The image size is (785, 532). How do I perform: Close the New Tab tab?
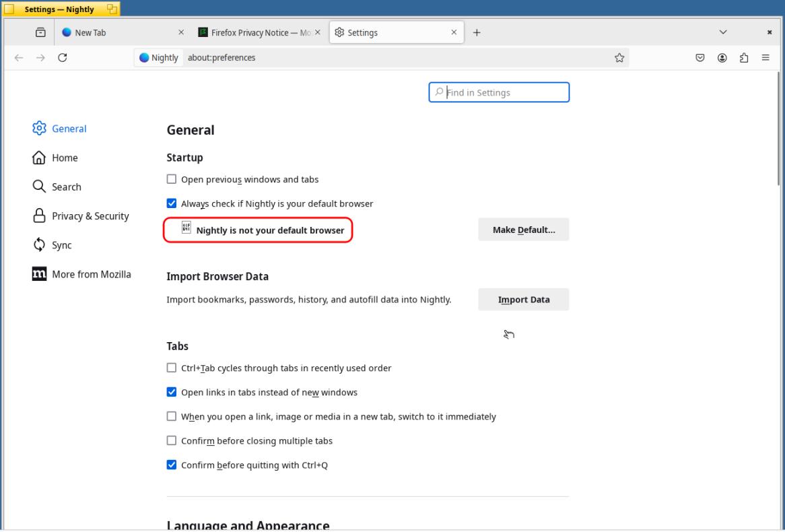pos(181,32)
